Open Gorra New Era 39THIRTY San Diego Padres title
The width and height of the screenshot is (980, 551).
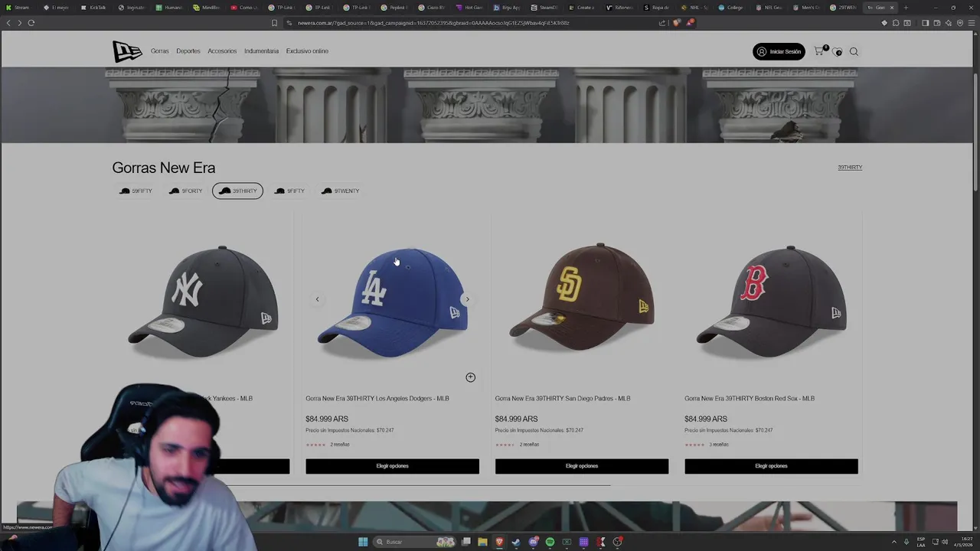coord(563,398)
